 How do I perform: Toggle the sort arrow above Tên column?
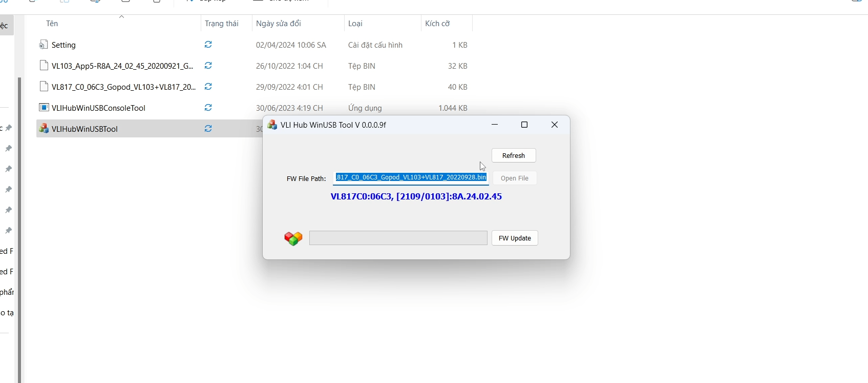(121, 17)
